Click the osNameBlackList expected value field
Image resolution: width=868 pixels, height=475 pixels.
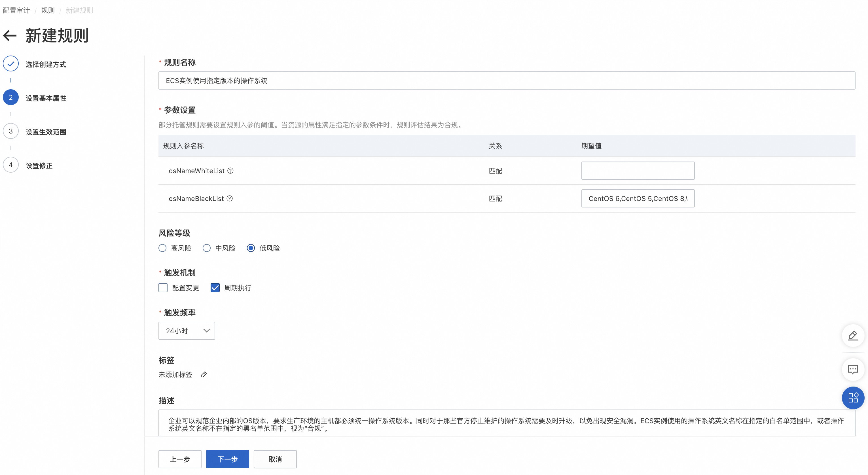tap(638, 198)
